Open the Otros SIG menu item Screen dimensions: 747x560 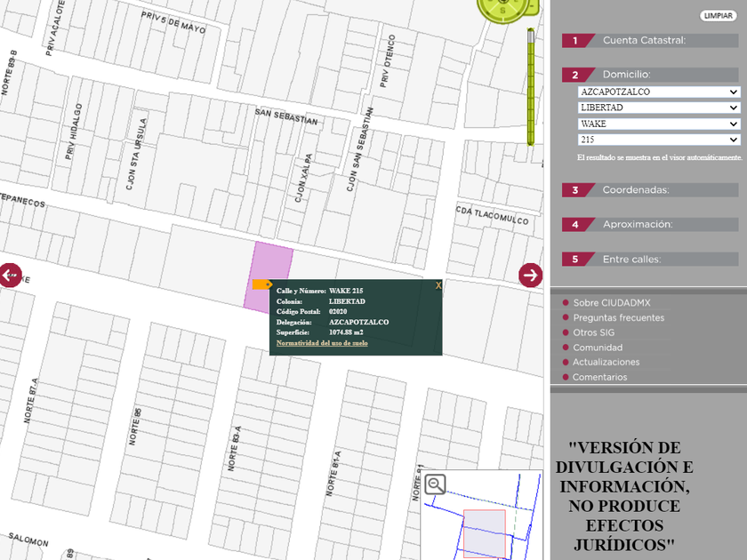593,332
